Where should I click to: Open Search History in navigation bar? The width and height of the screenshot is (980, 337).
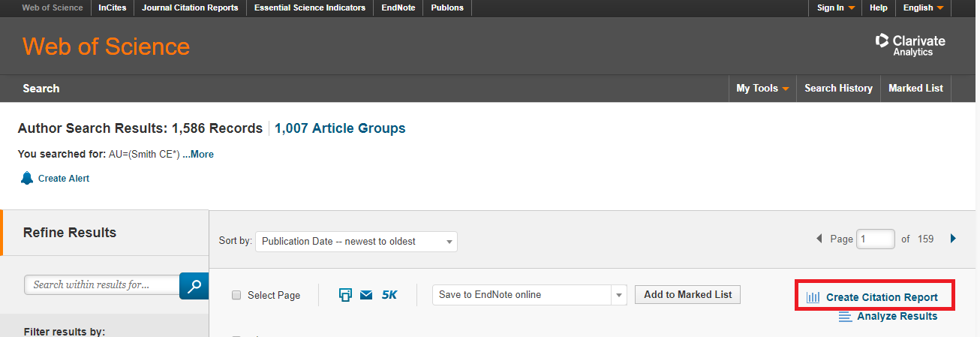pos(838,89)
